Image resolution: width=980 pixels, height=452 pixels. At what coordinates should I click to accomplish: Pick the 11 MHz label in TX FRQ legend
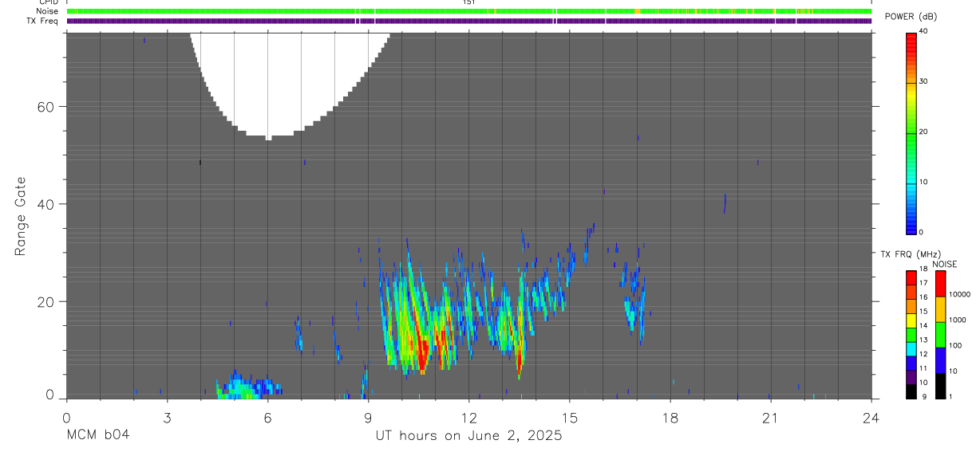923,368
